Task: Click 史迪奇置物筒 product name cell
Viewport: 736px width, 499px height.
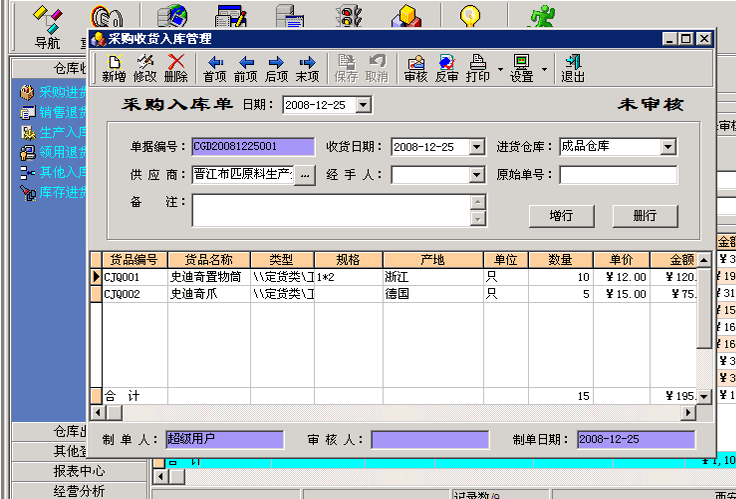Action: [209, 277]
